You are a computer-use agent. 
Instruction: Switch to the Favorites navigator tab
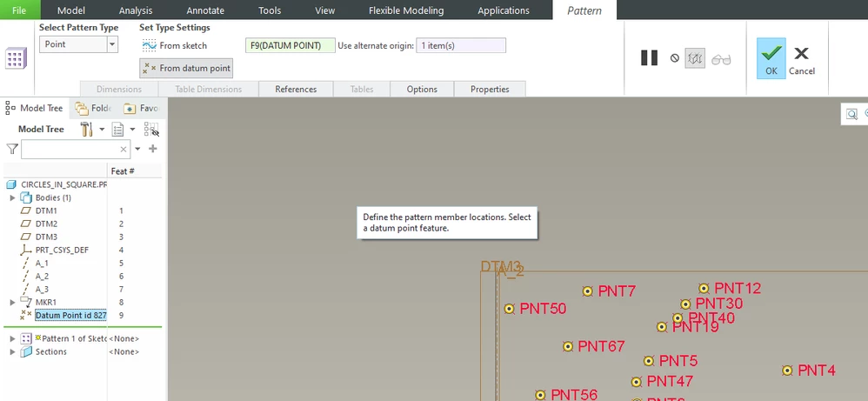click(141, 108)
